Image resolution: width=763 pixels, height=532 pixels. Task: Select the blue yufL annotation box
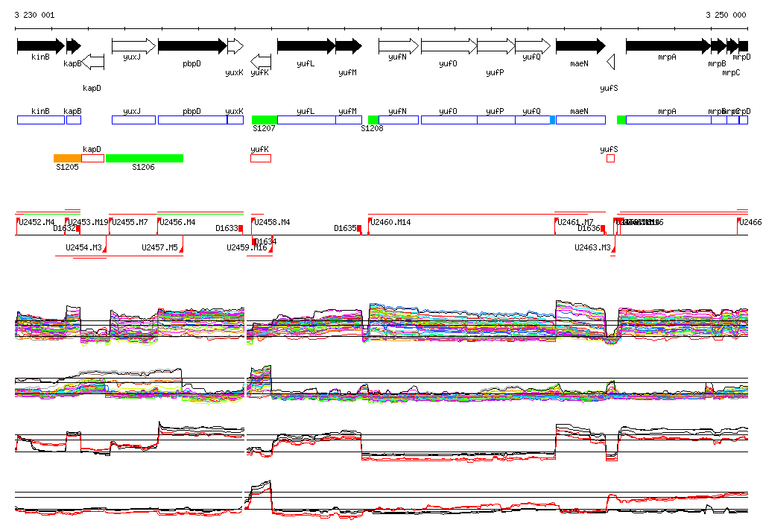306,120
